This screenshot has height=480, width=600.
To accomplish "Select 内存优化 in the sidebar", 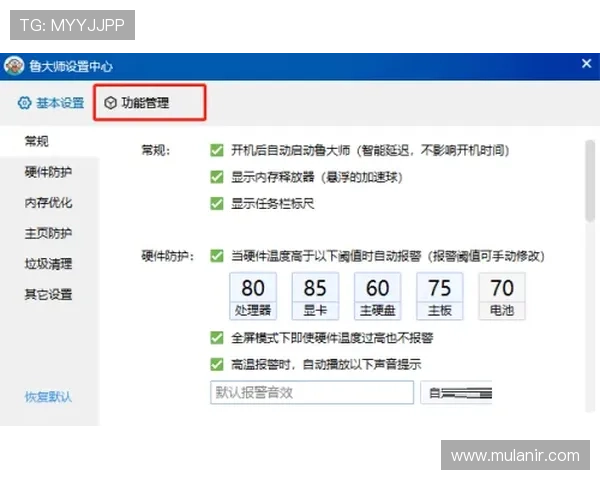I will (x=48, y=202).
